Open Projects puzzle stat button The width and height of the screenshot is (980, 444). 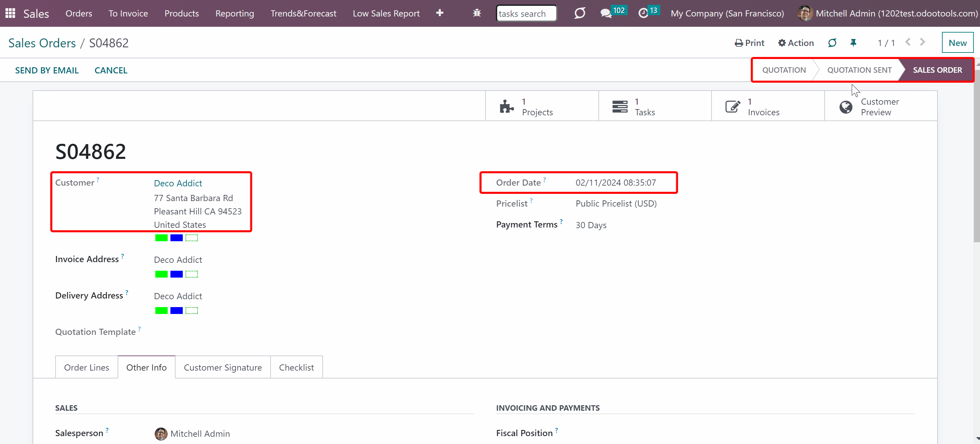coord(542,107)
